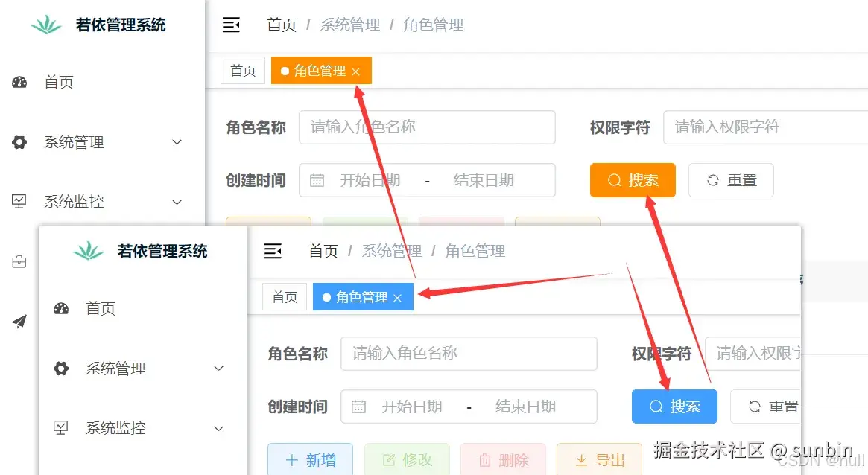The width and height of the screenshot is (868, 475).
Task: Click the 新增 button
Action: [310, 459]
